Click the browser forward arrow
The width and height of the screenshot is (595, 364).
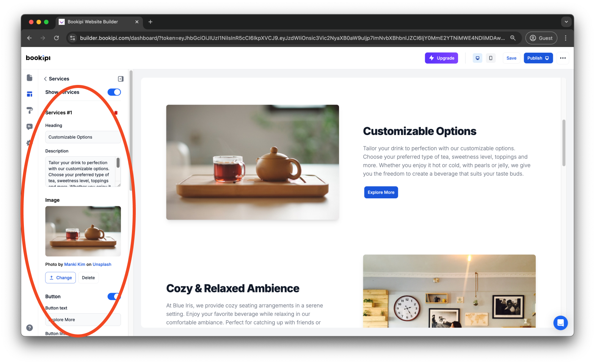[43, 38]
